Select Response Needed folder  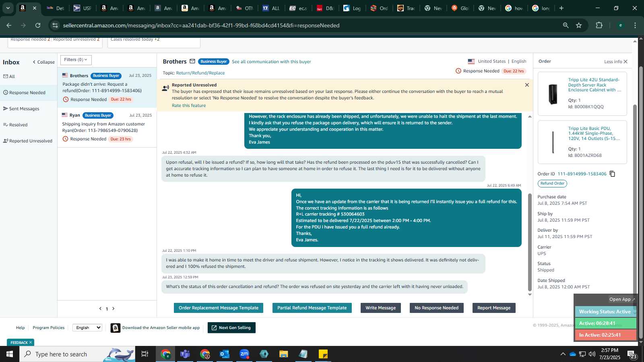(x=29, y=93)
